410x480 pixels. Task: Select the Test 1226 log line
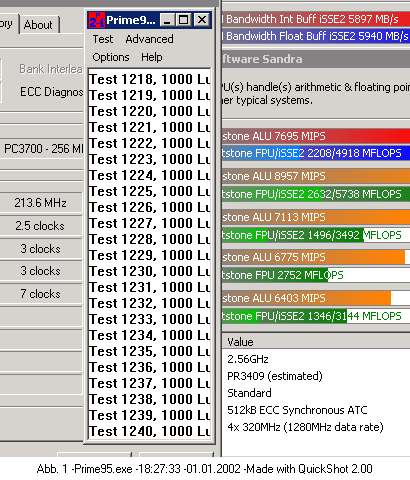tap(150, 207)
